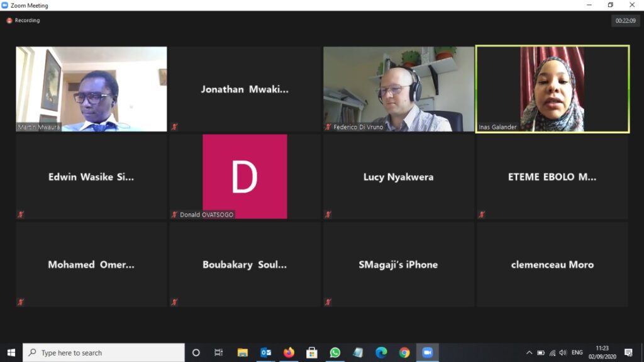Screen dimensions: 644x362
Task: Select Boubakary Soul participant tile
Action: pyautogui.click(x=245, y=264)
